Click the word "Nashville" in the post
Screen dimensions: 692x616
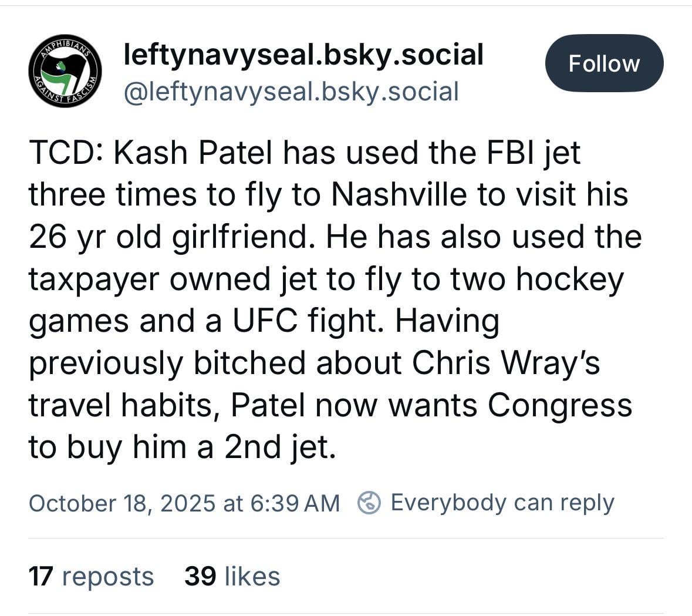point(399,195)
